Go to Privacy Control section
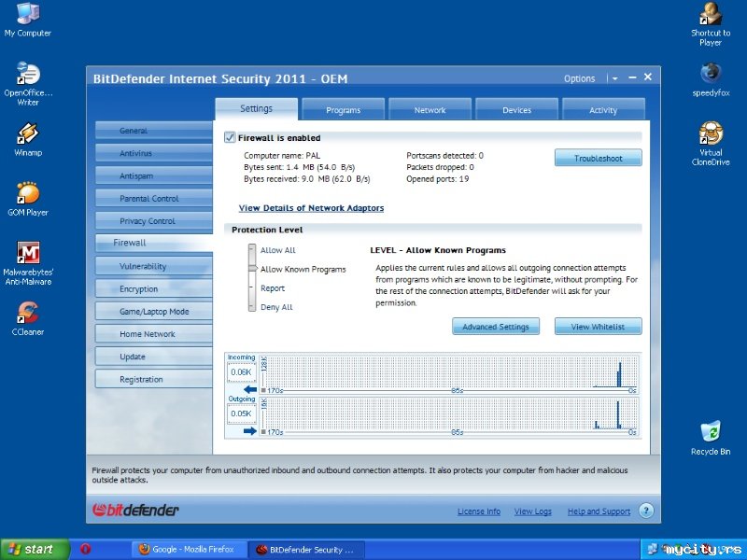Screen dimensions: 747x560 point(153,220)
